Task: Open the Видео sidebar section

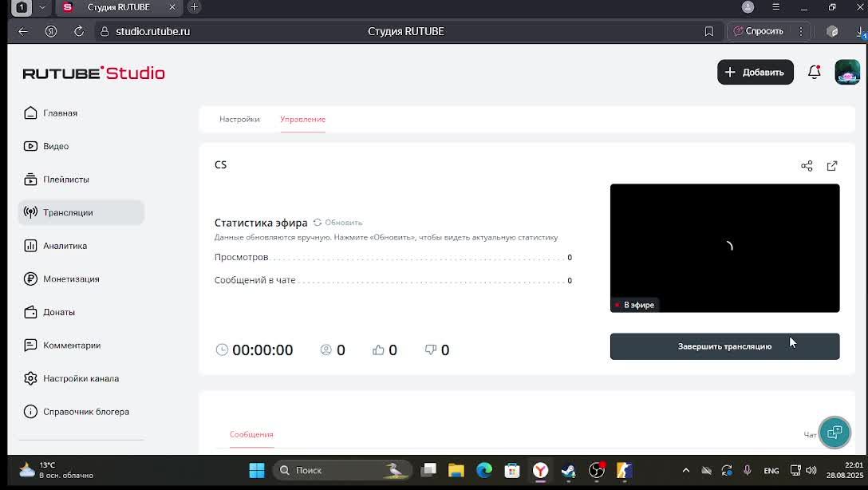Action: click(46, 146)
